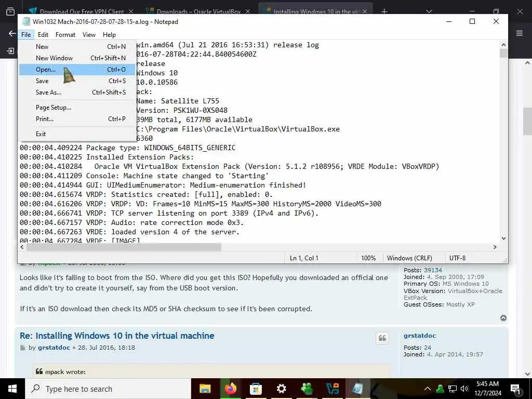
Task: Open File Explorer from the taskbar
Action: (205, 389)
